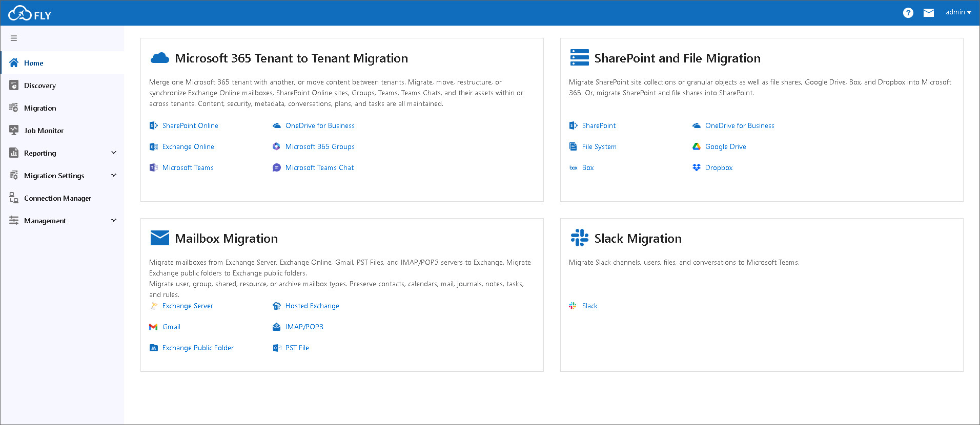Expand the Migration Settings chevron
The image size is (980, 425).
point(114,175)
